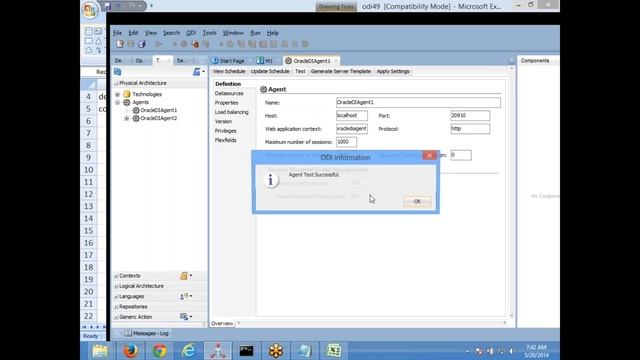The width and height of the screenshot is (640, 360).
Task: Expand the Generic Action section
Action: click(116, 317)
